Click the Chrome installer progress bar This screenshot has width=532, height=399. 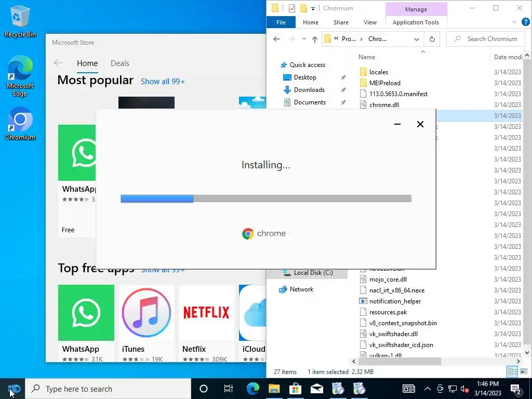coord(266,198)
